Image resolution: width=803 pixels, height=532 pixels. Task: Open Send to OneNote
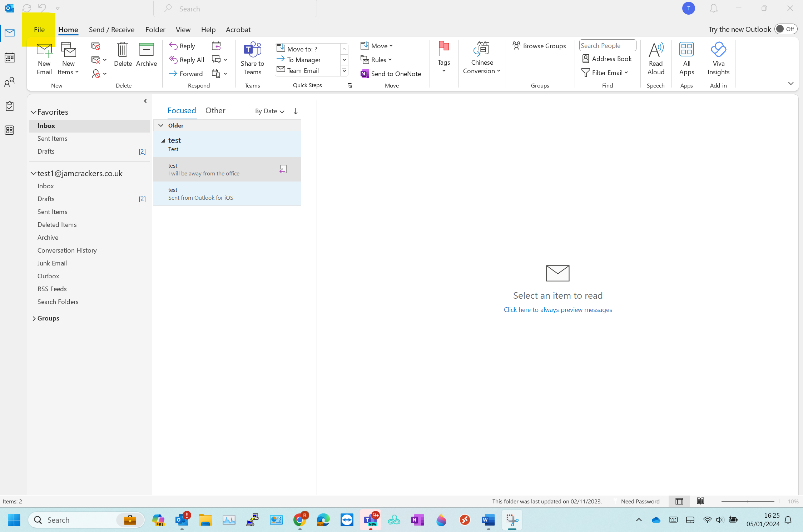(x=391, y=74)
